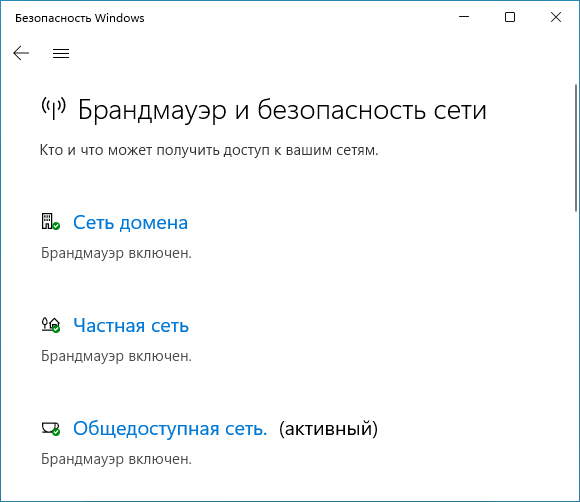The width and height of the screenshot is (580, 502).
Task: Click the Безопасность Windows window title
Action: click(80, 18)
